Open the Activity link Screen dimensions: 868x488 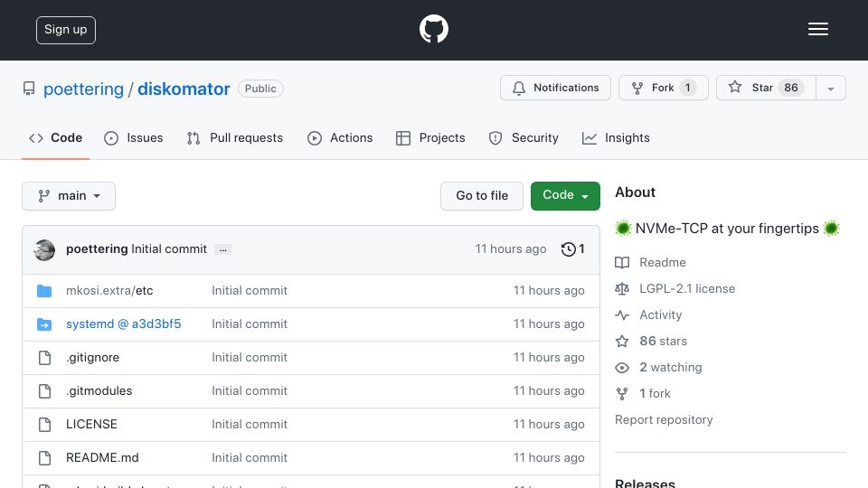click(660, 314)
